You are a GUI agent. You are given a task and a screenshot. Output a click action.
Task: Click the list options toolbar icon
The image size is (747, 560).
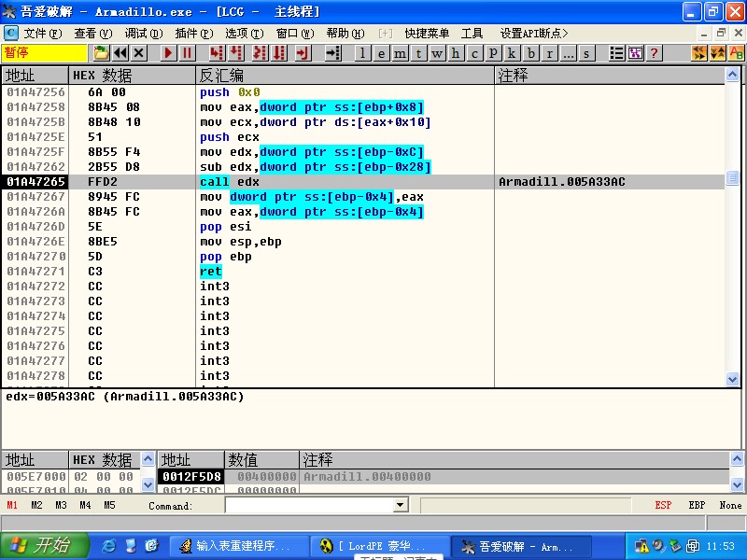(x=616, y=53)
